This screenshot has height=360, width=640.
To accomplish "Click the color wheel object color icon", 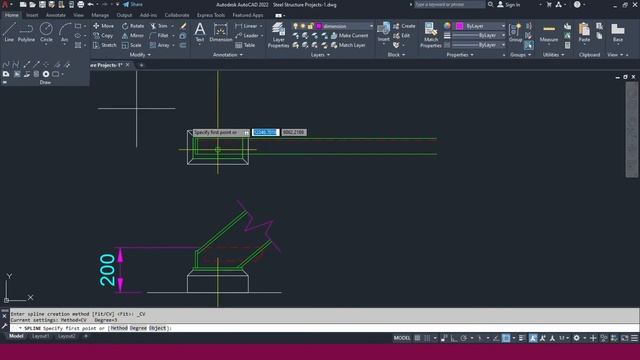I will [447, 26].
